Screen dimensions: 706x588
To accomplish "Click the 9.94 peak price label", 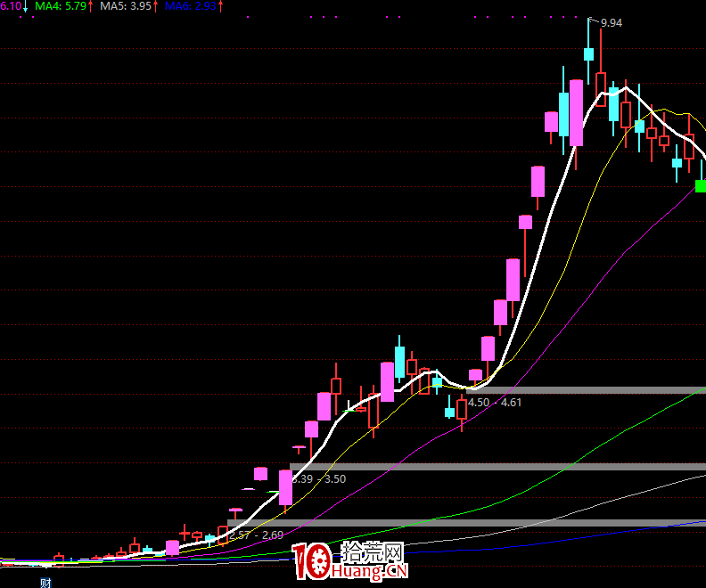I will pos(611,23).
